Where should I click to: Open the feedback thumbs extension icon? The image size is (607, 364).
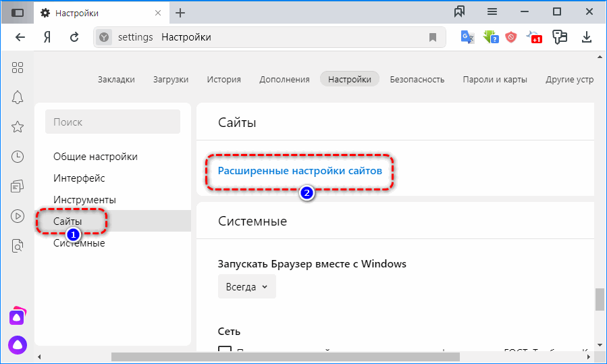coord(559,37)
